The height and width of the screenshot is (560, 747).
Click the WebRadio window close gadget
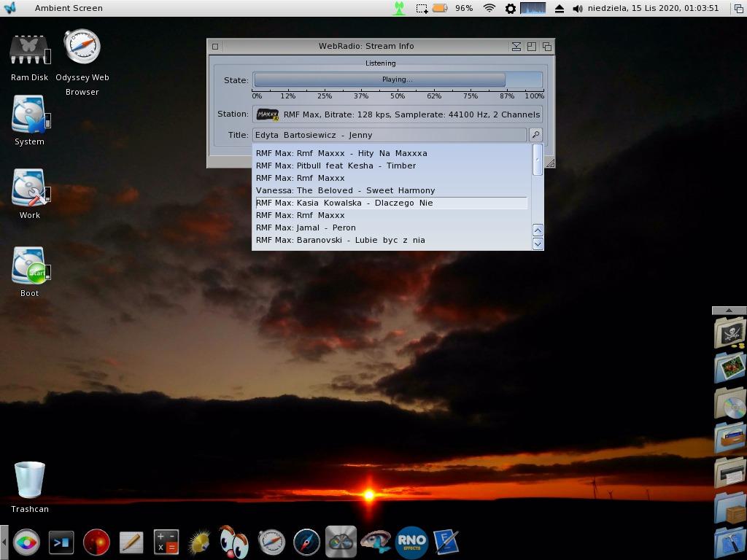point(215,46)
